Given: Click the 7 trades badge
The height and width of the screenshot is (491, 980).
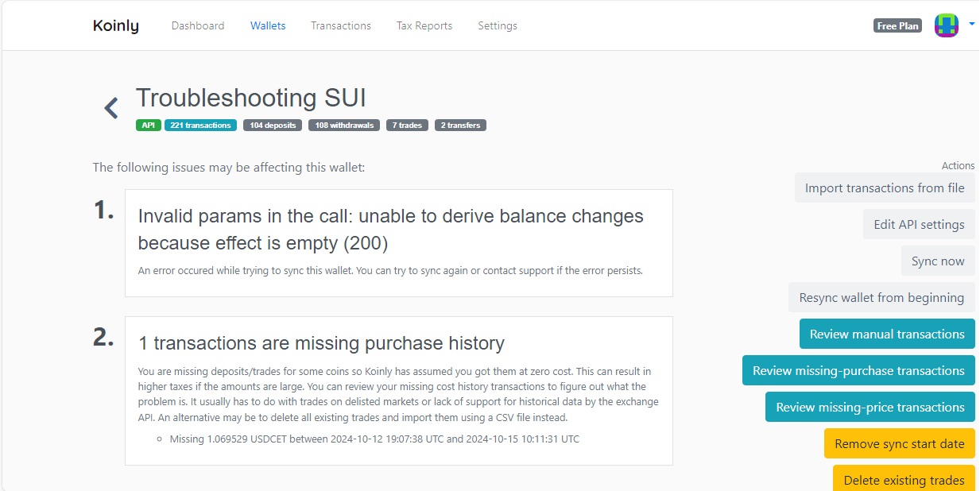Looking at the screenshot, I should click(x=408, y=125).
